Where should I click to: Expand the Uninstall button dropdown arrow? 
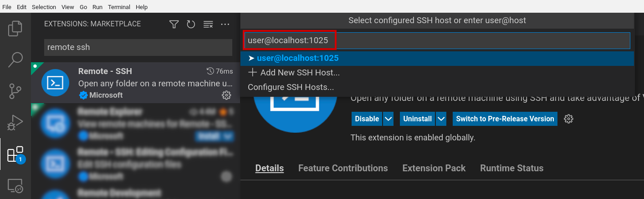pos(441,119)
